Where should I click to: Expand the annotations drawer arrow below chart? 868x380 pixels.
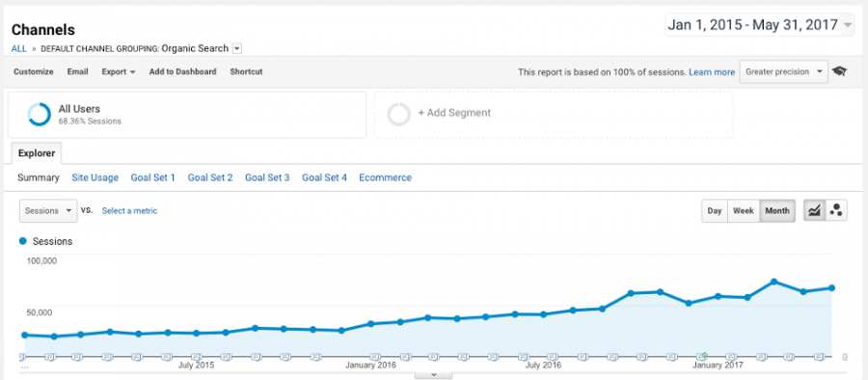(x=433, y=375)
